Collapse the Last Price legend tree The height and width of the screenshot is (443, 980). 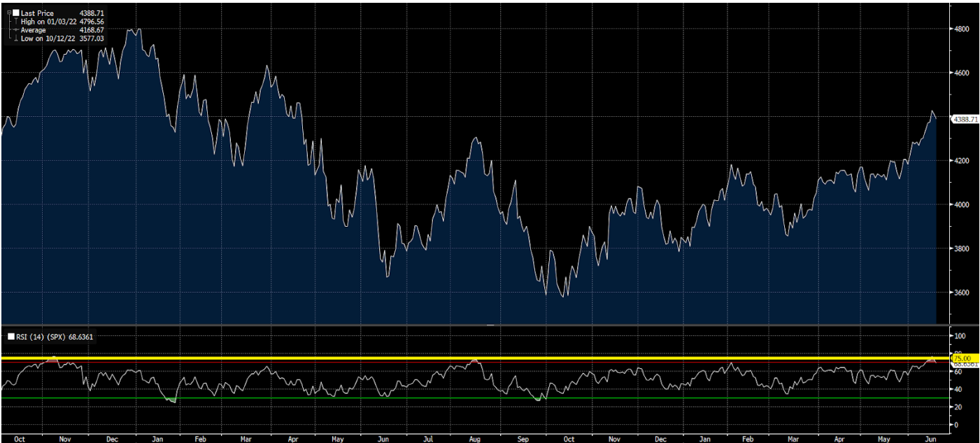(x=8, y=13)
